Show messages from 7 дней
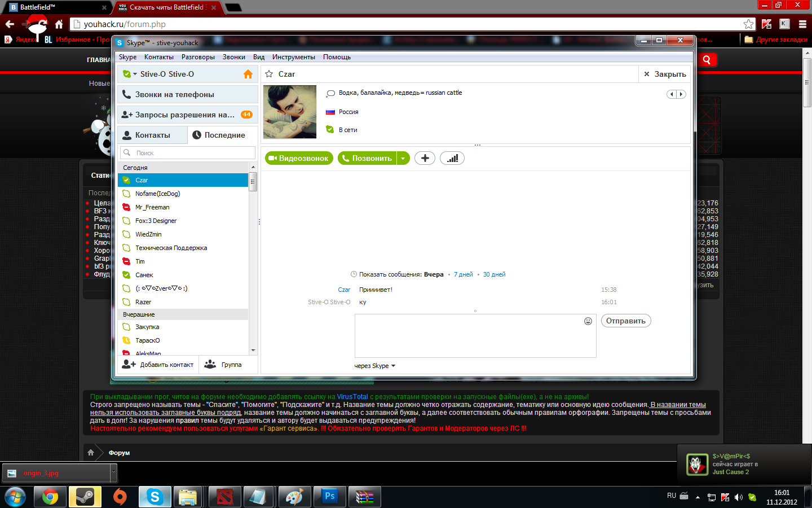812x508 pixels. [x=464, y=274]
